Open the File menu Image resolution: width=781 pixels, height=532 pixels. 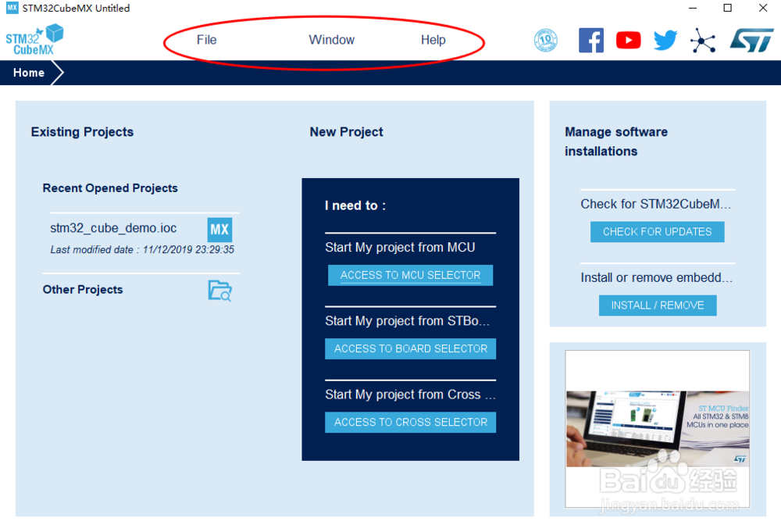(206, 40)
